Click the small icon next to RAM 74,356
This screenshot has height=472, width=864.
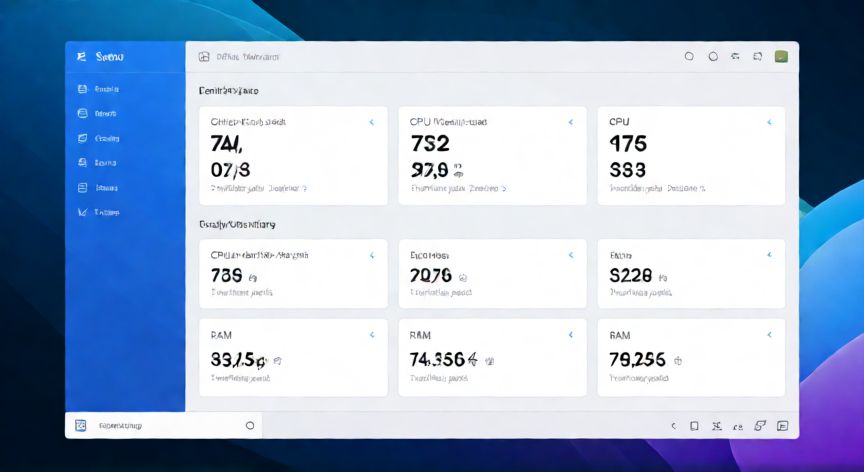click(489, 362)
